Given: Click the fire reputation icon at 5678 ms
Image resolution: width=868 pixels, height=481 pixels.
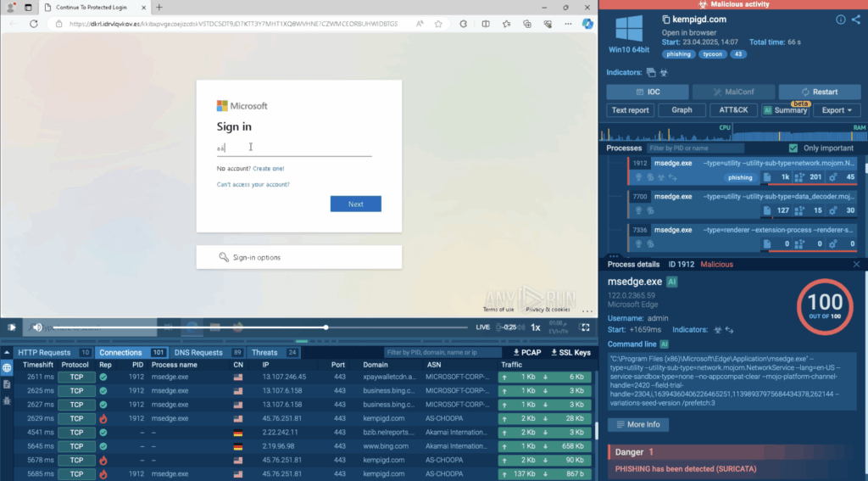Looking at the screenshot, I should [103, 460].
